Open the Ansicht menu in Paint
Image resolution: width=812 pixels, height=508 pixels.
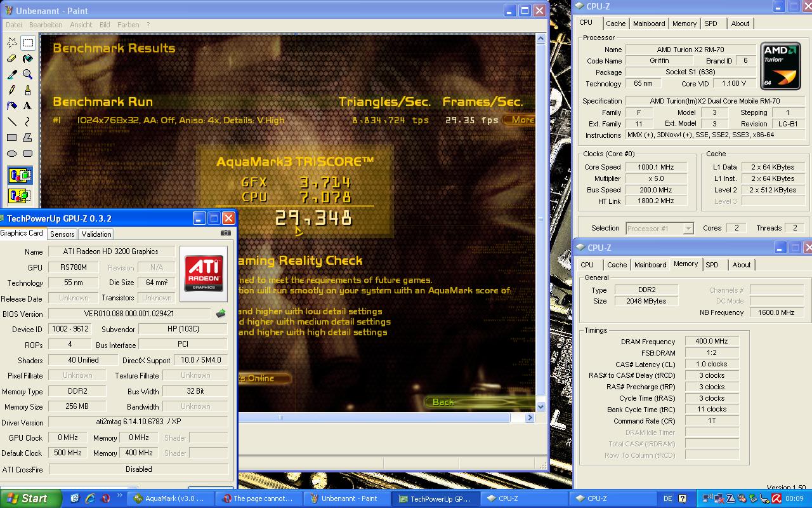[x=81, y=25]
